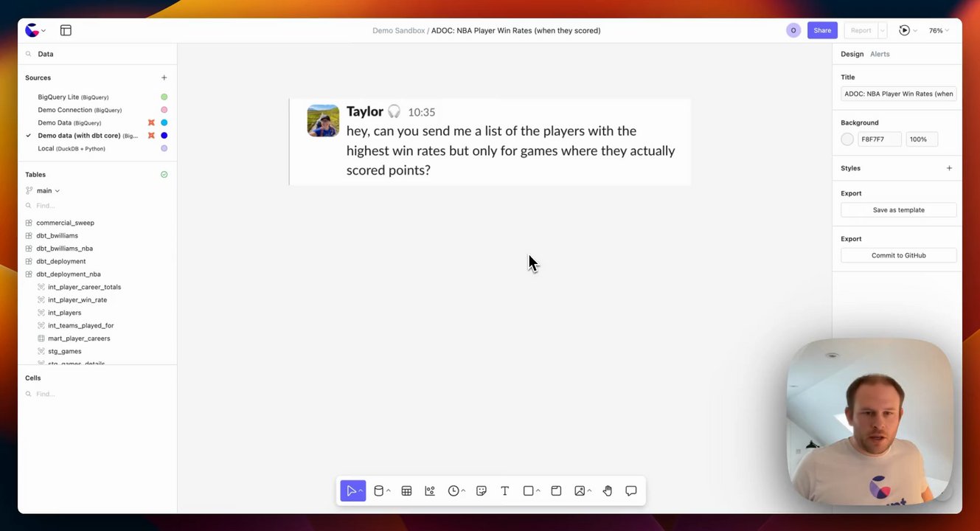
Task: Add a database SQL cell from toolbar
Action: tap(378, 491)
